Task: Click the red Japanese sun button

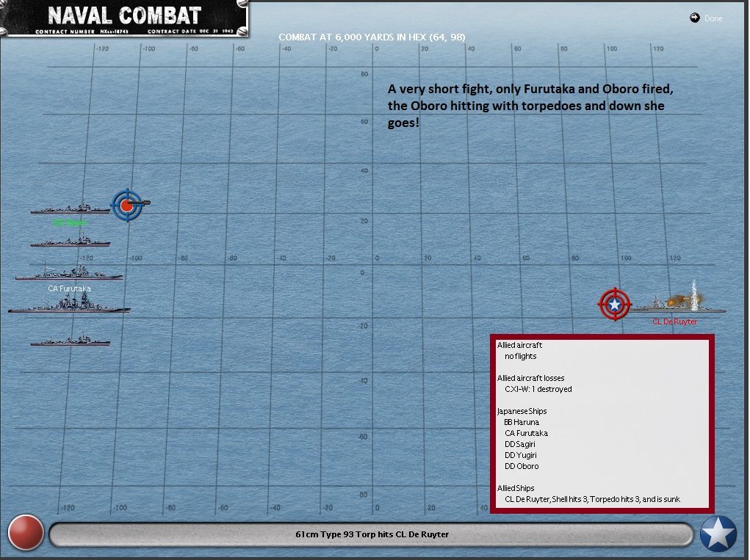Action: tap(26, 532)
